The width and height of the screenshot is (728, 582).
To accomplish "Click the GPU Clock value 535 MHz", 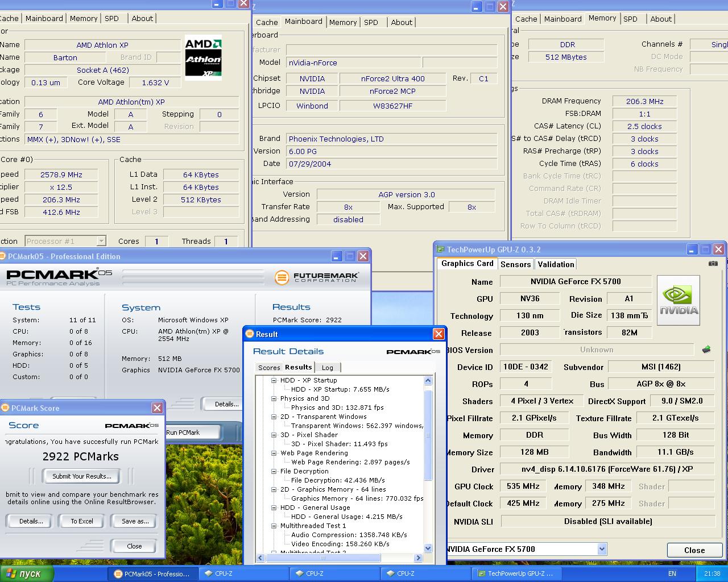I will point(523,486).
